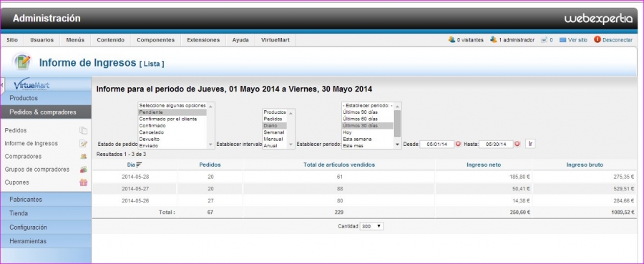Image resolution: width=644 pixels, height=264 pixels.
Task: Select Últimos 30 días period
Action: click(368, 126)
